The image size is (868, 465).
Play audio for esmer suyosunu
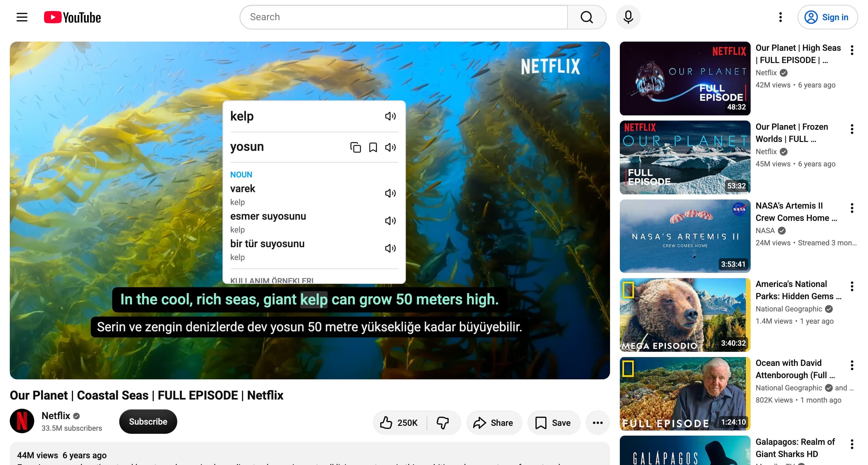click(x=390, y=221)
